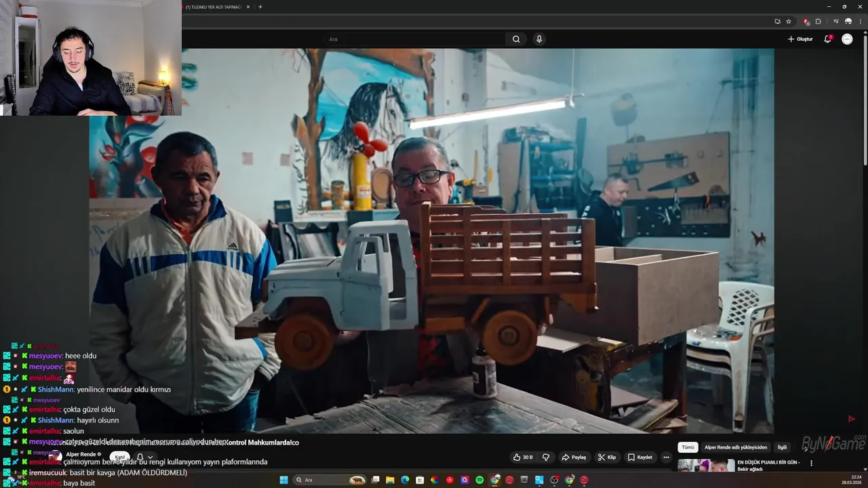Select the Tümü filter chip

688,447
